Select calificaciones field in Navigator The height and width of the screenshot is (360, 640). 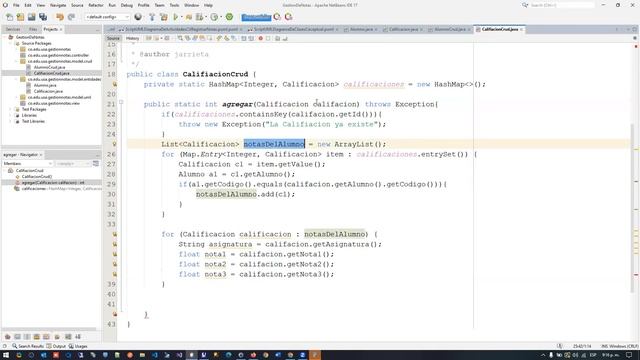point(61,189)
